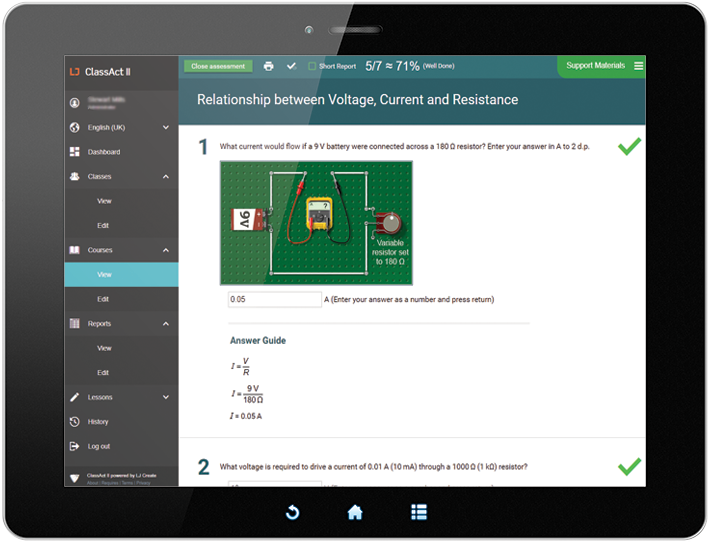
Task: Click the Close assessment button
Action: click(218, 66)
